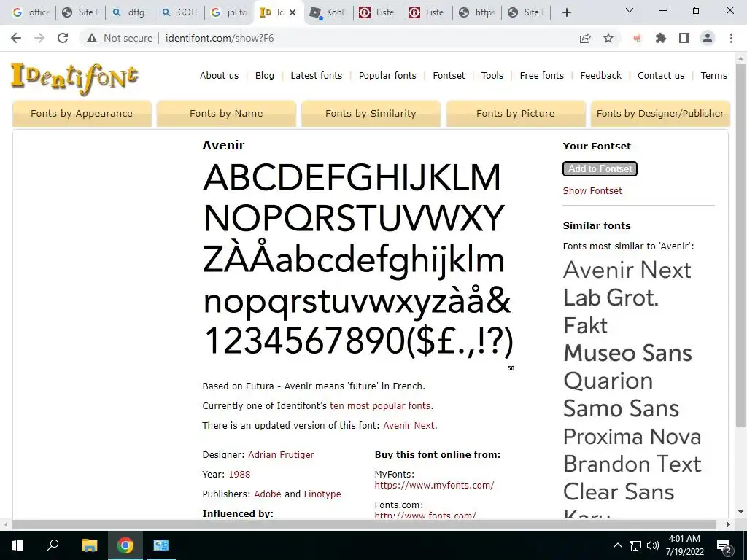Select Fonts by Appearance tab
Viewport: 747px width, 560px height.
(x=82, y=113)
